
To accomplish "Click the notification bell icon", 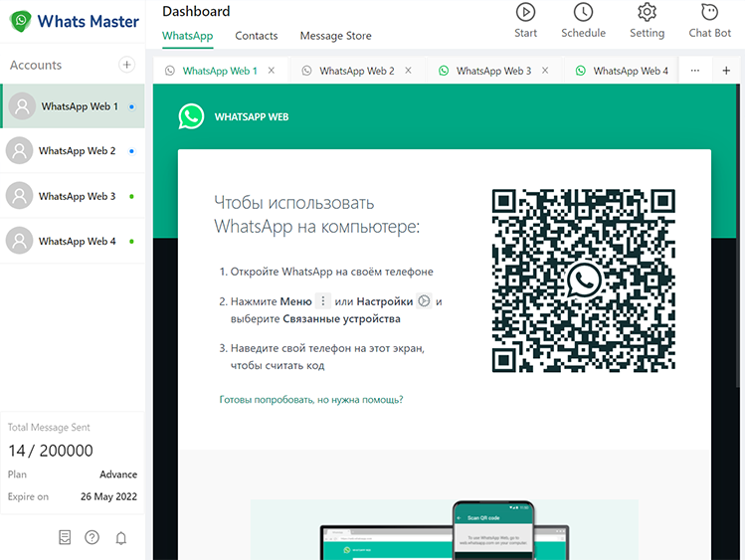I will (x=121, y=537).
